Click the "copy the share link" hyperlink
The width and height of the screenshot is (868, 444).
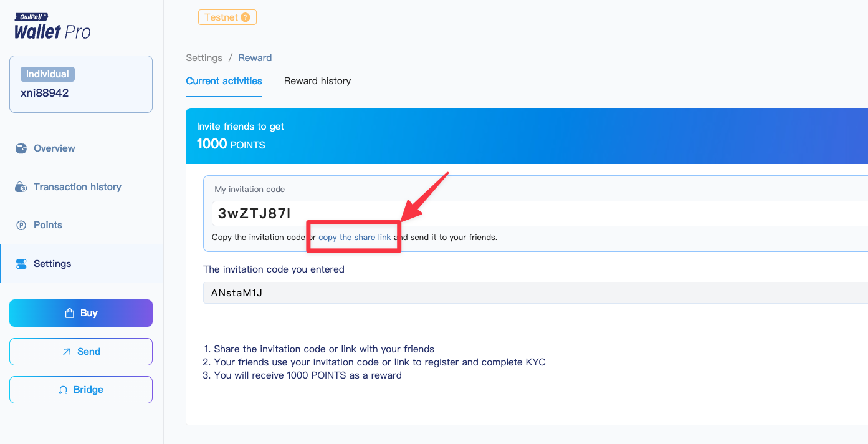coord(355,238)
